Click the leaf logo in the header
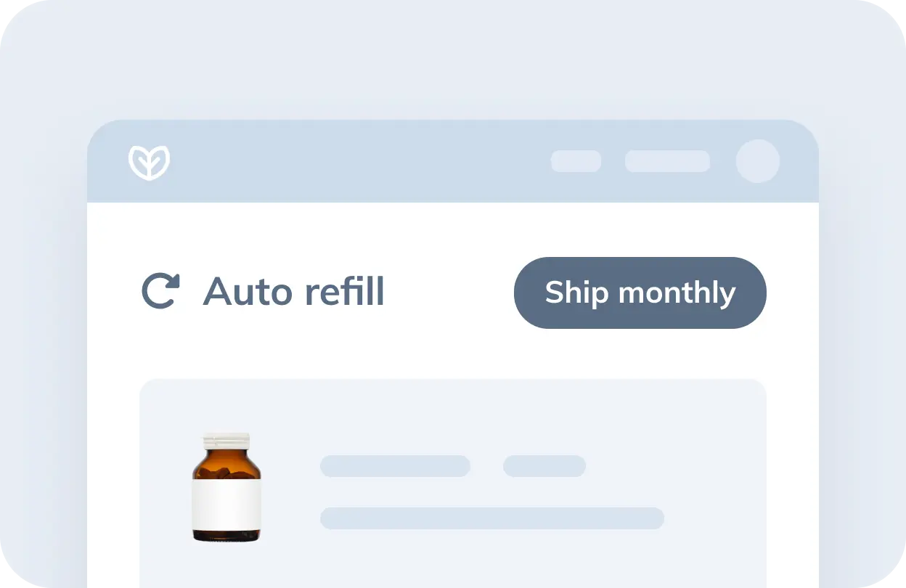Viewport: 906px width, 588px height. (x=149, y=163)
